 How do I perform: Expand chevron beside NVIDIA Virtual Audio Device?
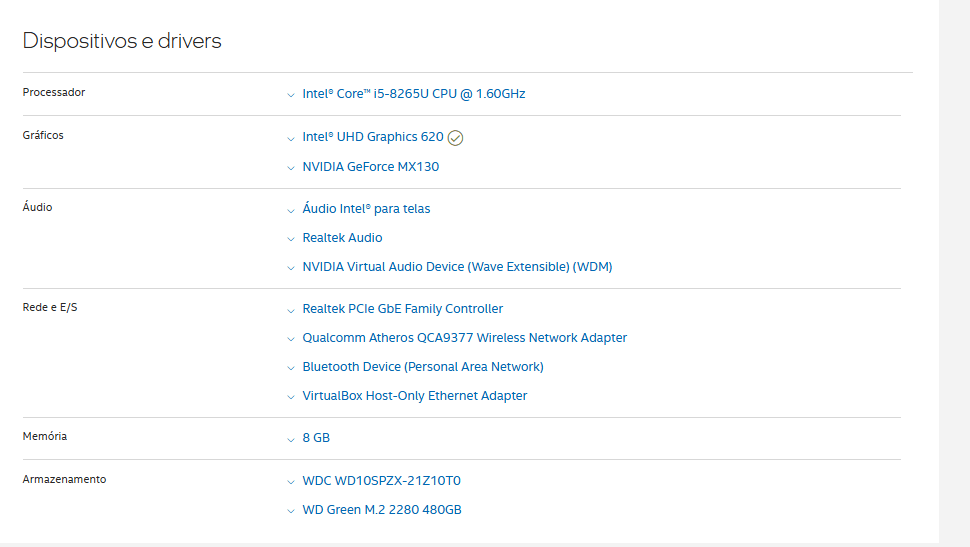click(291, 268)
